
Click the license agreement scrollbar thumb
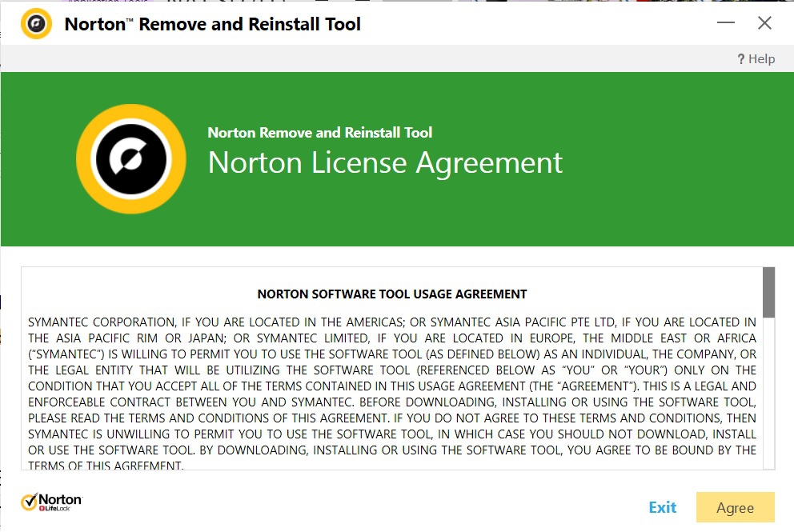pos(768,292)
